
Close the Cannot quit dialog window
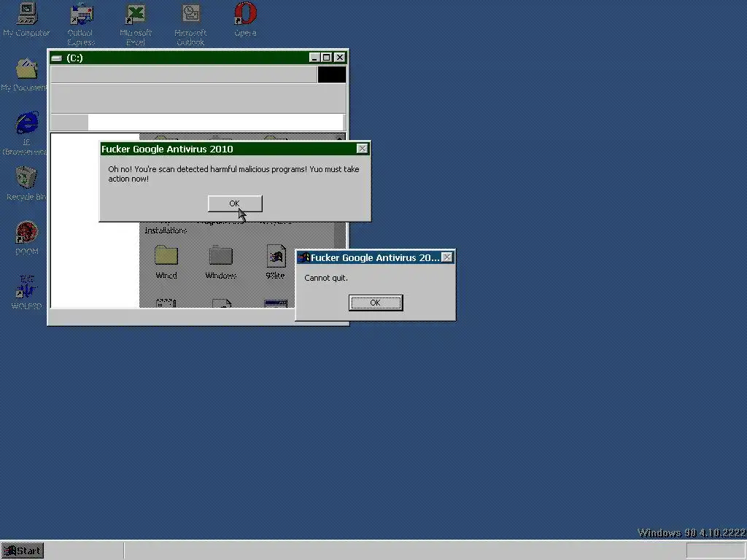[x=447, y=257]
